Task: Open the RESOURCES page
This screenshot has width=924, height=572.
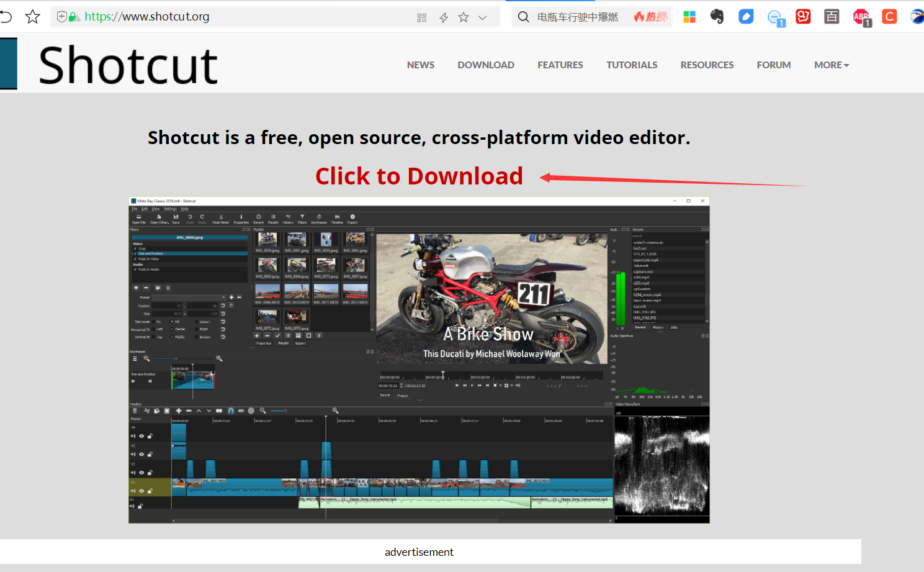Action: (707, 65)
